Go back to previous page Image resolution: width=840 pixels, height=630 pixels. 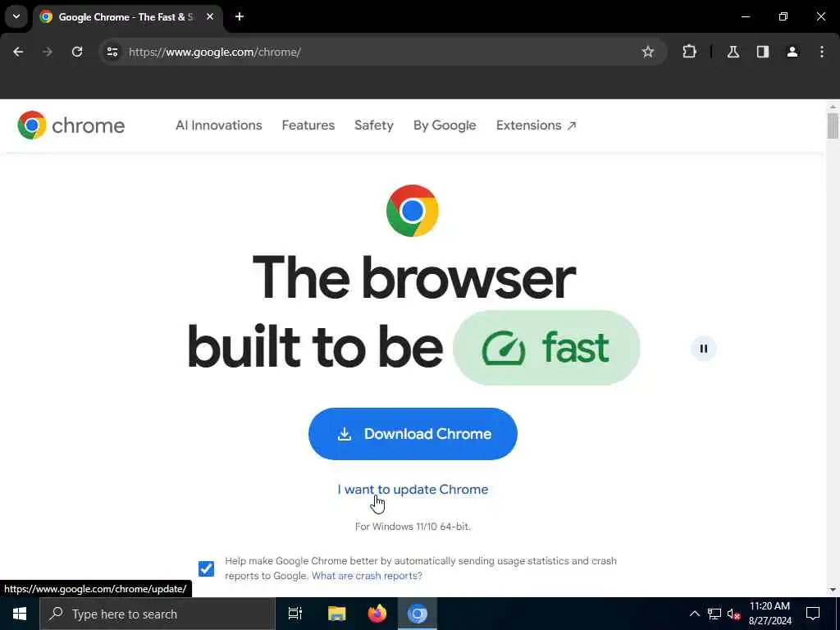18,52
